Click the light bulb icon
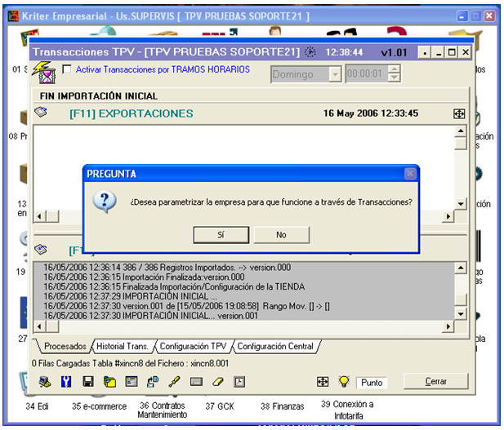504x430 pixels. click(344, 382)
